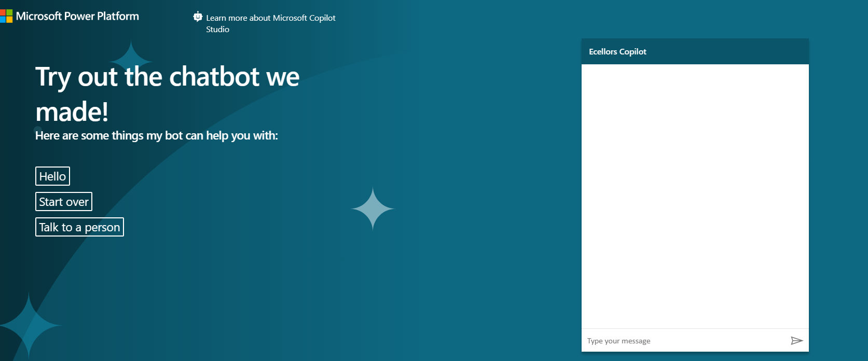Open the Microsoft Power Platform brand text
The width and height of the screenshot is (868, 361).
tap(77, 16)
